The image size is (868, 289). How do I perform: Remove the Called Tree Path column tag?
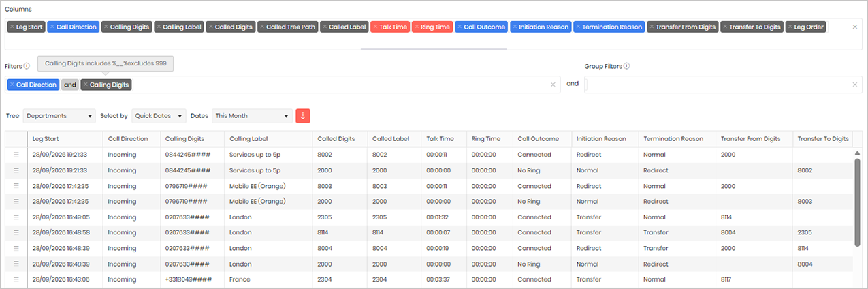263,27
